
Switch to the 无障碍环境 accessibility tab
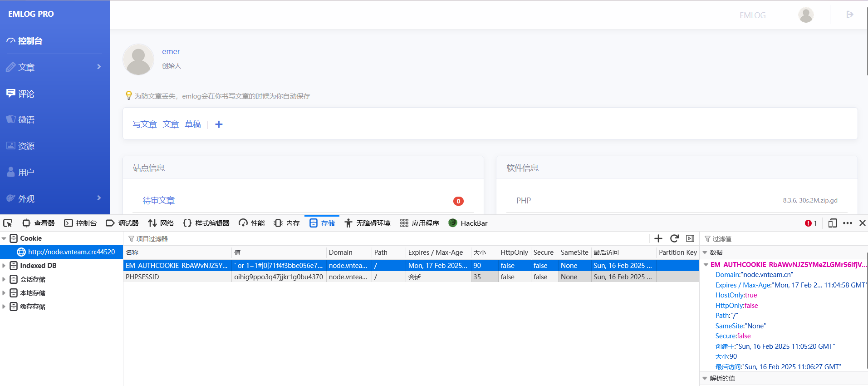(368, 223)
